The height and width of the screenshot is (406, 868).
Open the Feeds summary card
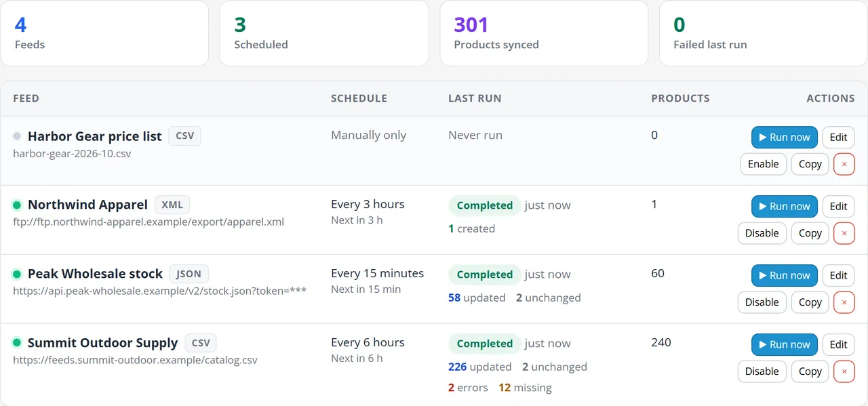click(x=104, y=33)
